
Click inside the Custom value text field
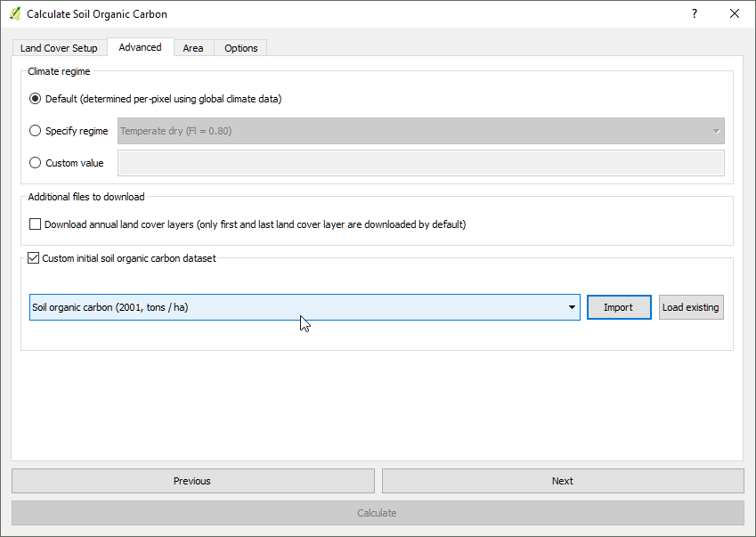point(419,162)
